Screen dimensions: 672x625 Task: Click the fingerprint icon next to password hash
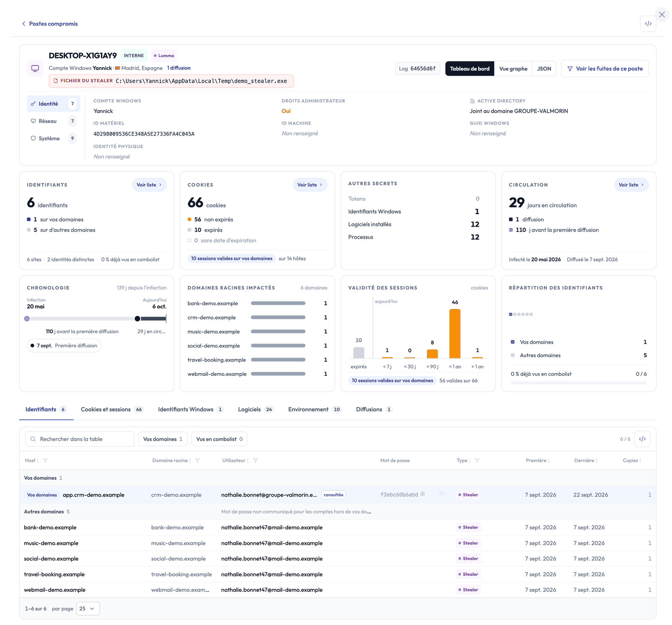[x=423, y=494]
